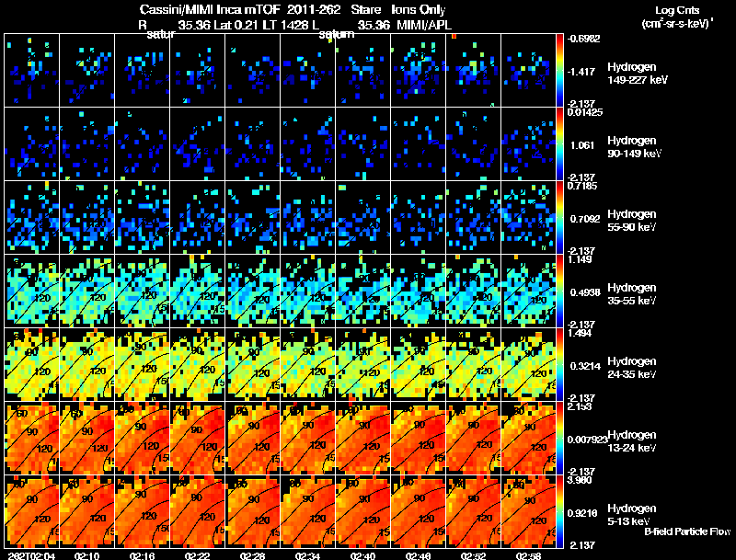Viewport: 736px width, 560px height.
Task: Click the '02:52' time axis label
Action: coord(473,555)
